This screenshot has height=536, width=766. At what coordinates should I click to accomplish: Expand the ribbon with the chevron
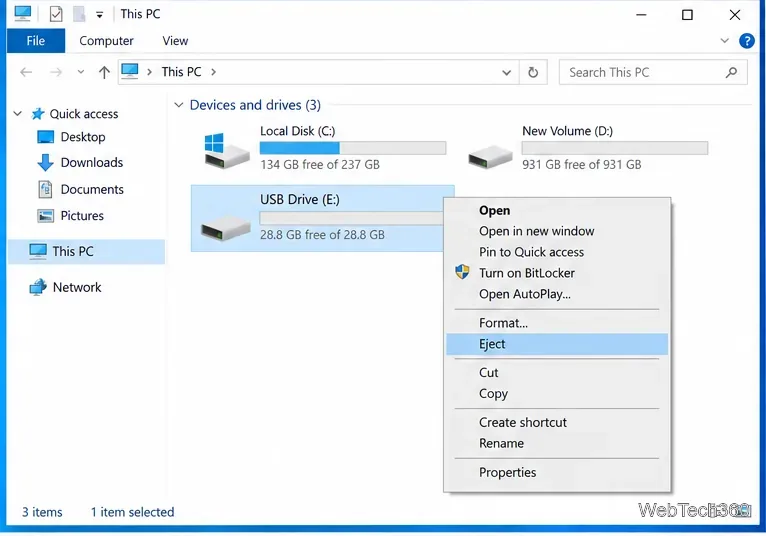pyautogui.click(x=724, y=41)
